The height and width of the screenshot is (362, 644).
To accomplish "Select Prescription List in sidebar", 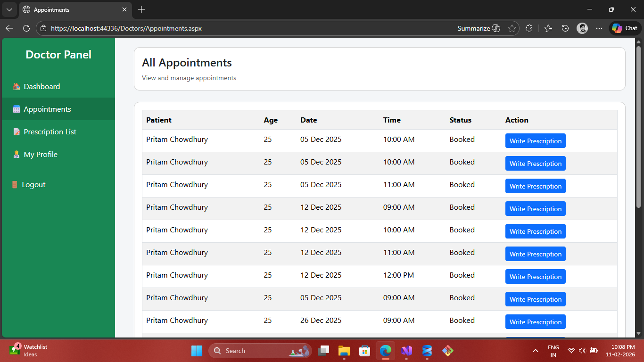I will pos(50,132).
